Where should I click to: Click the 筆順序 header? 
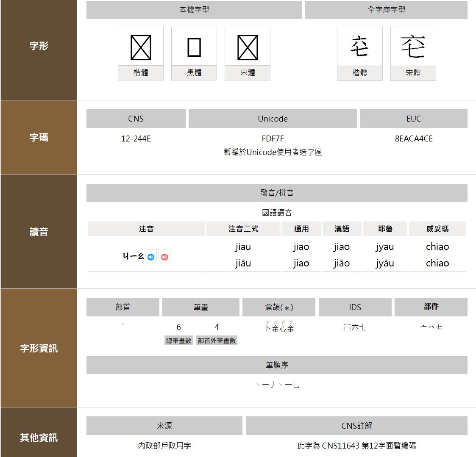click(x=277, y=365)
